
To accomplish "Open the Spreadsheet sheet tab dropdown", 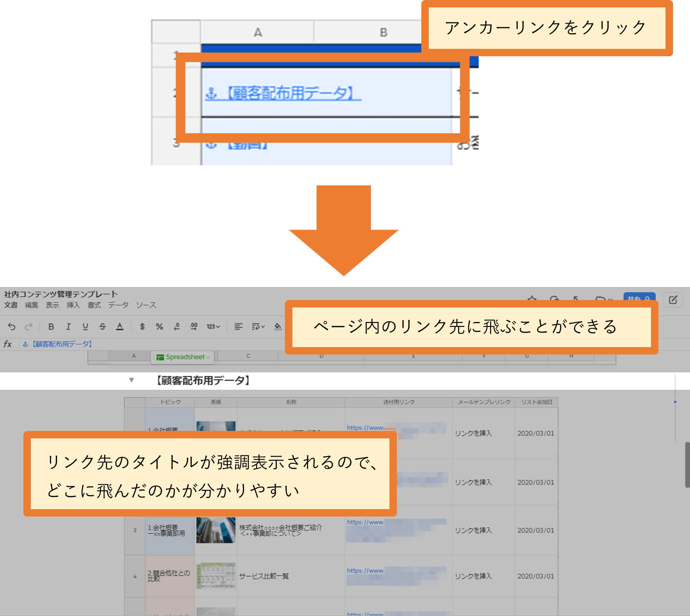I will coord(208,357).
